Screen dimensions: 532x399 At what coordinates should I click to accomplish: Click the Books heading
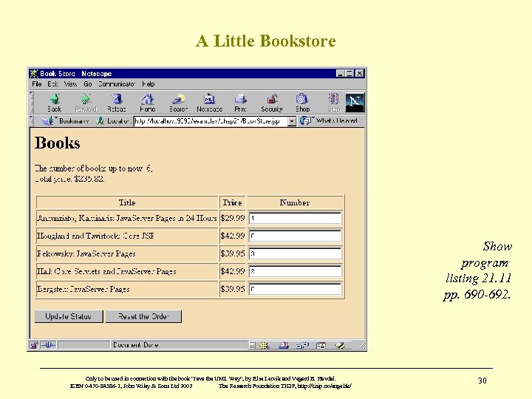pyautogui.click(x=58, y=143)
